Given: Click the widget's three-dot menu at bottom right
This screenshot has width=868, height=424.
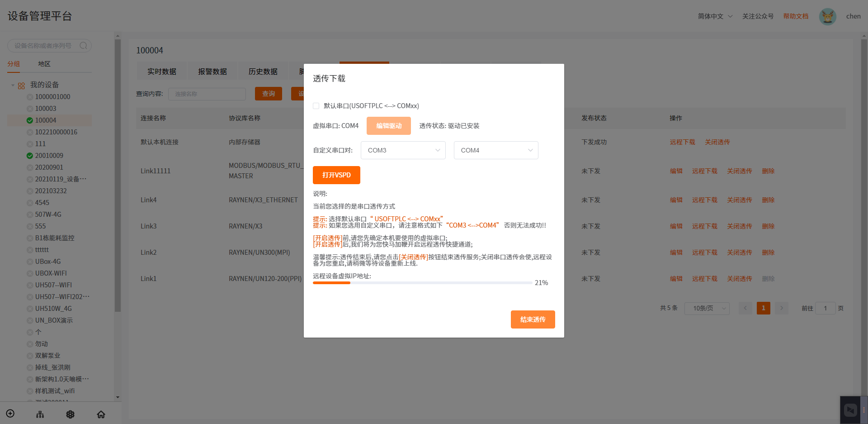Looking at the screenshot, I should tap(863, 410).
